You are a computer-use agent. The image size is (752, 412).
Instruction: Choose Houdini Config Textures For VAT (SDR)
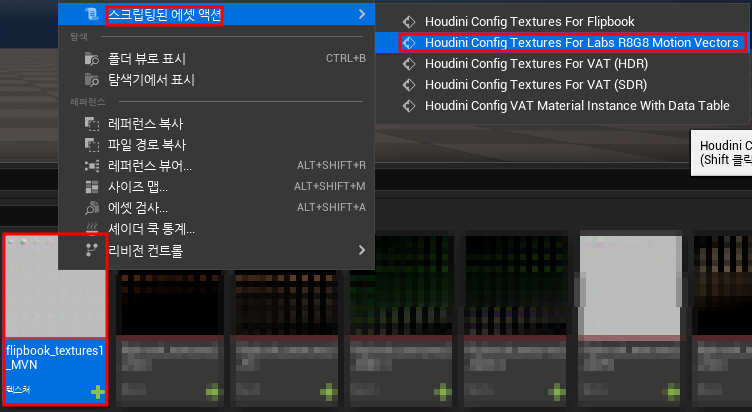(x=536, y=85)
